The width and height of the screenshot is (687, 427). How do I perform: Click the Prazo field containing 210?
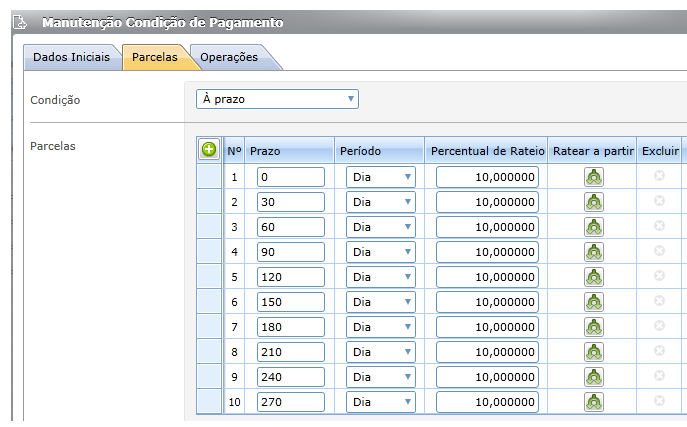(291, 352)
